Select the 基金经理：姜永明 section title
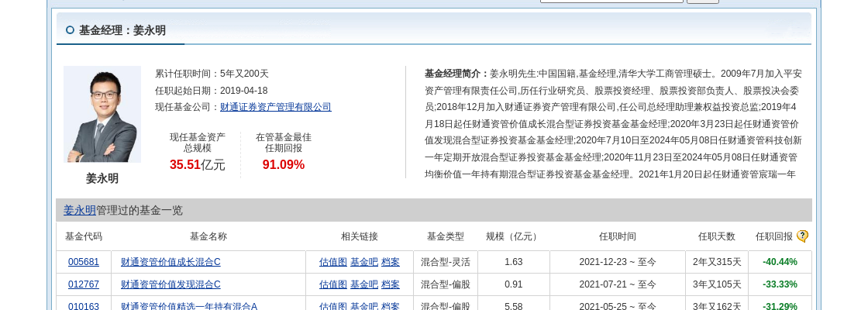 pyautogui.click(x=122, y=30)
